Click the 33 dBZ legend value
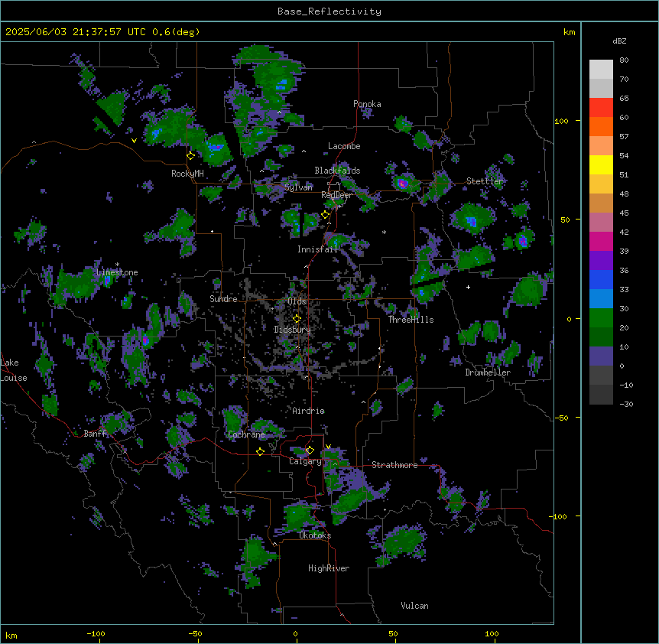Image resolution: width=659 pixels, height=644 pixels. [x=624, y=290]
